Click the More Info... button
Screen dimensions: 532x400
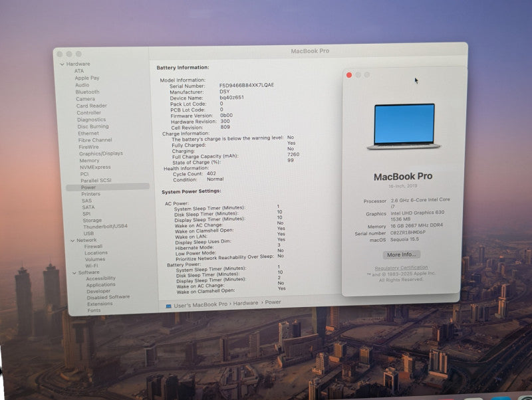pos(402,254)
